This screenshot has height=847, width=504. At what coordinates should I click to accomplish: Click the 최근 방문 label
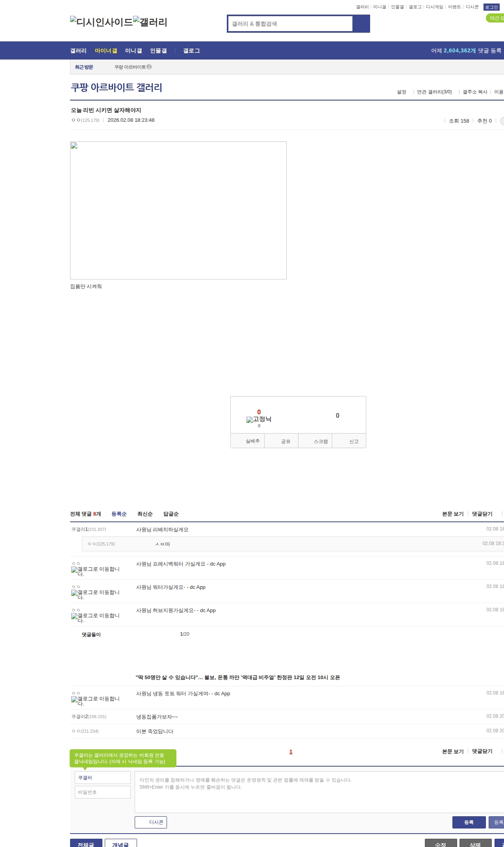84,67
